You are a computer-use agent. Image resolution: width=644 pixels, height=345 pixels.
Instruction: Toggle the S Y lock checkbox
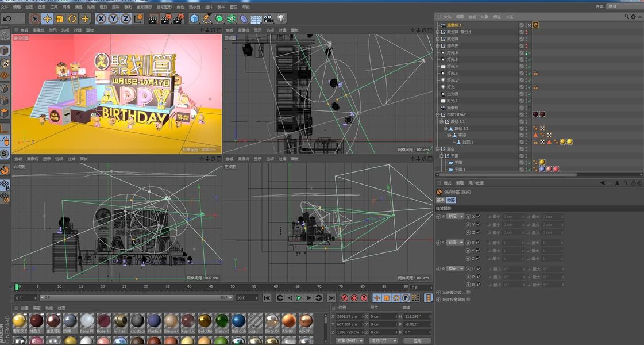(x=478, y=251)
